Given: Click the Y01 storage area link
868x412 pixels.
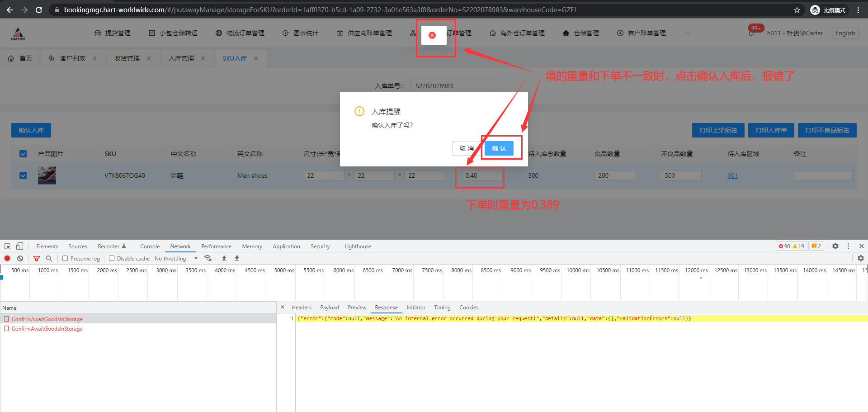Looking at the screenshot, I should (732, 175).
